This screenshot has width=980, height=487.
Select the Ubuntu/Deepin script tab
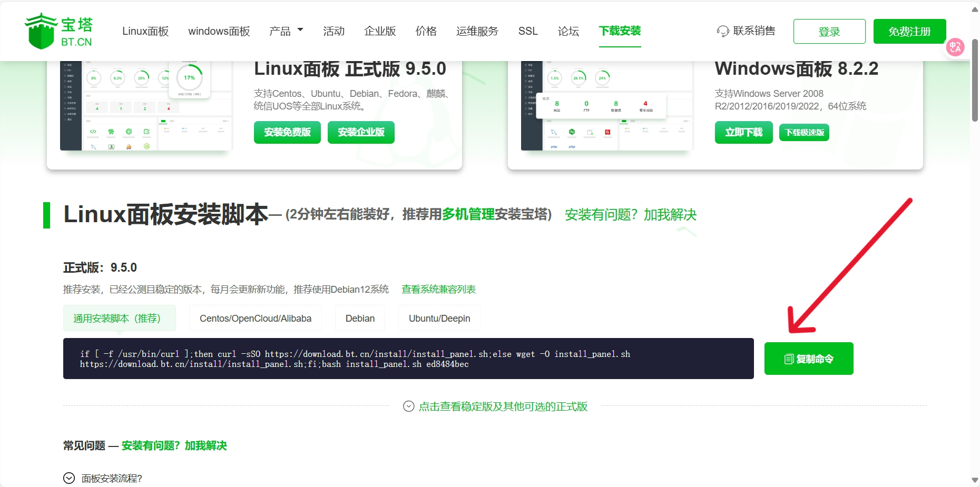click(439, 318)
